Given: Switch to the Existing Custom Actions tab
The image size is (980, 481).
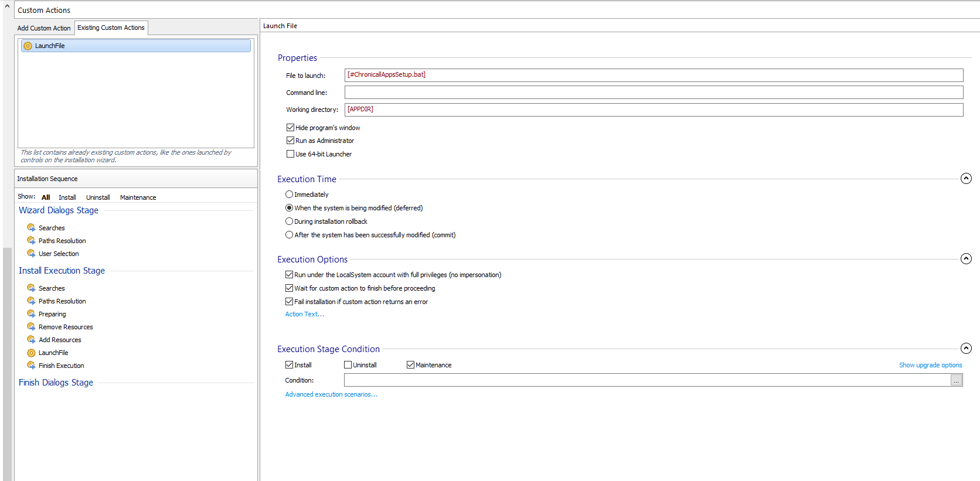Looking at the screenshot, I should coord(111,28).
